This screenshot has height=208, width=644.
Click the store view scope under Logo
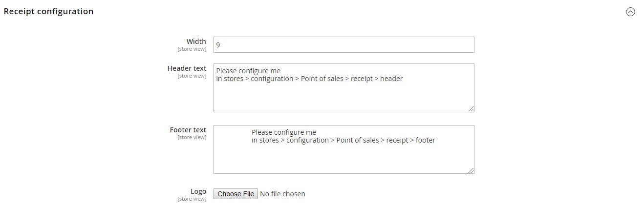click(192, 199)
